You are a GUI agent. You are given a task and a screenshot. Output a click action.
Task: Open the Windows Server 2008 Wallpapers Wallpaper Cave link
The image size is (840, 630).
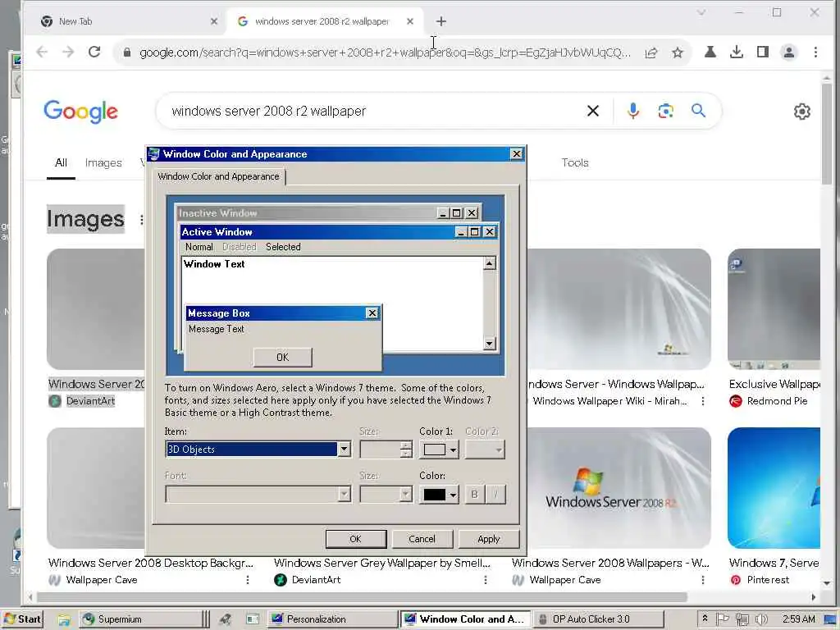[610, 563]
